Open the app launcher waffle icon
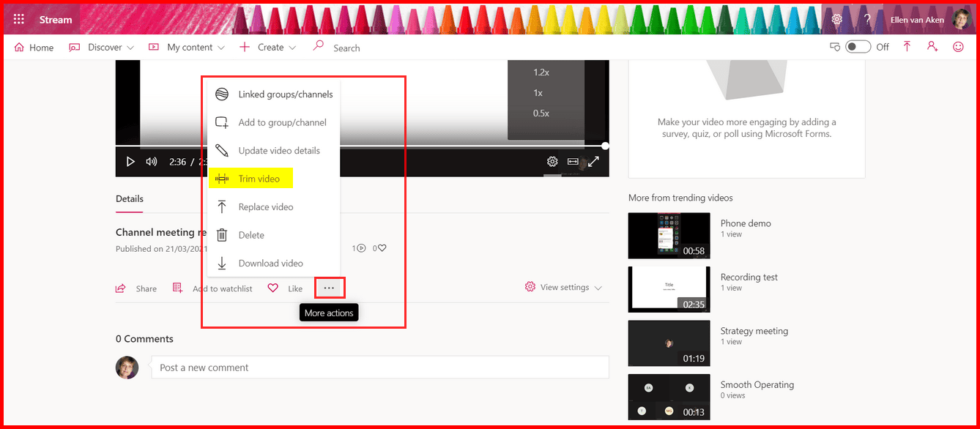This screenshot has height=429, width=980. (19, 20)
